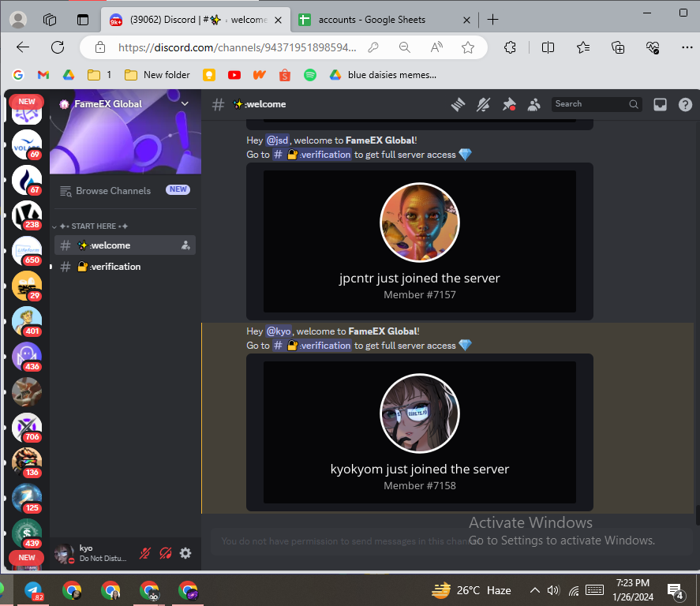Open Discord help question mark icon
Screen dimensions: 700x606
pyautogui.click(x=685, y=104)
